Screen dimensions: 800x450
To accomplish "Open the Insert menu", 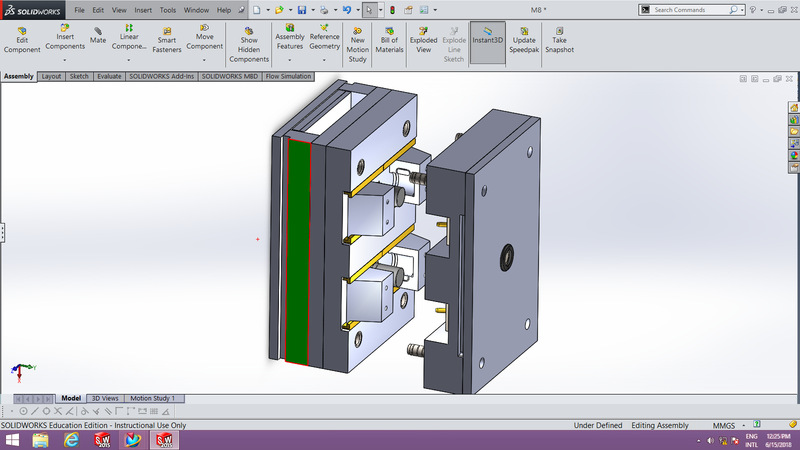I will tap(143, 10).
